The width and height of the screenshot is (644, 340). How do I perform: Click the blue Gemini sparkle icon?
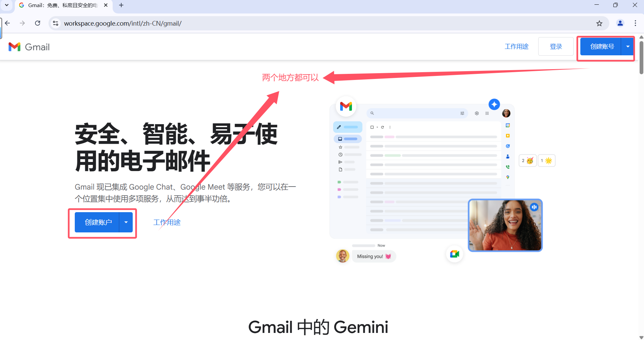pos(494,105)
